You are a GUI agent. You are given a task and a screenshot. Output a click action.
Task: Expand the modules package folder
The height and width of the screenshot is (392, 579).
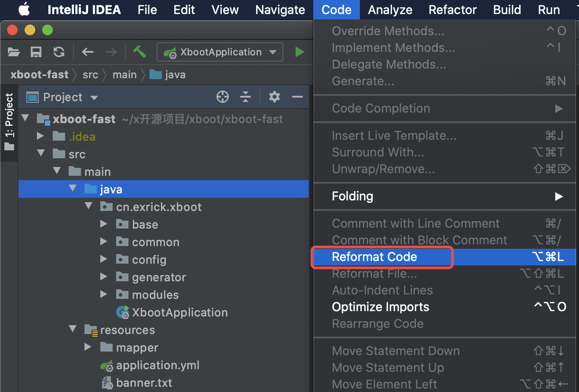(x=104, y=294)
